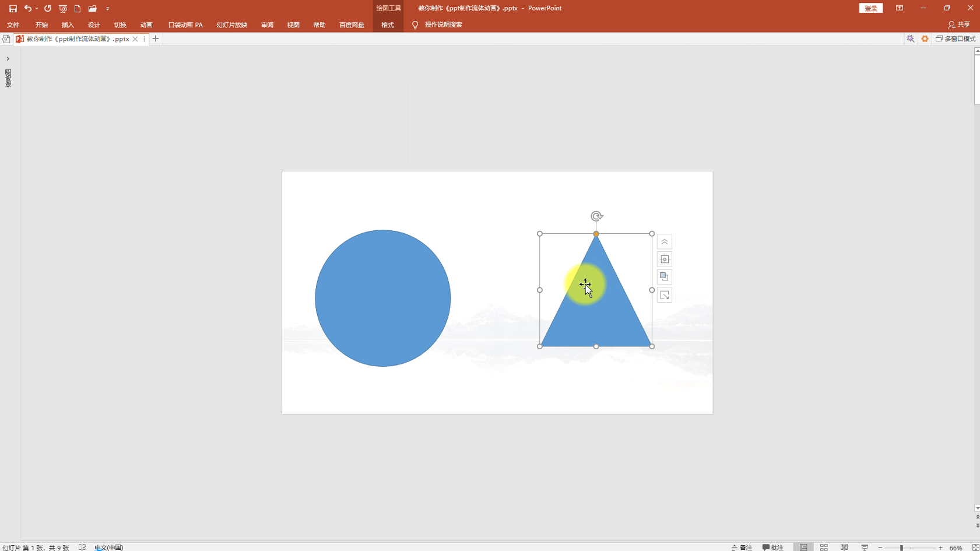Zoom in with the plus button
This screenshot has height=551, width=980.
pyautogui.click(x=940, y=548)
